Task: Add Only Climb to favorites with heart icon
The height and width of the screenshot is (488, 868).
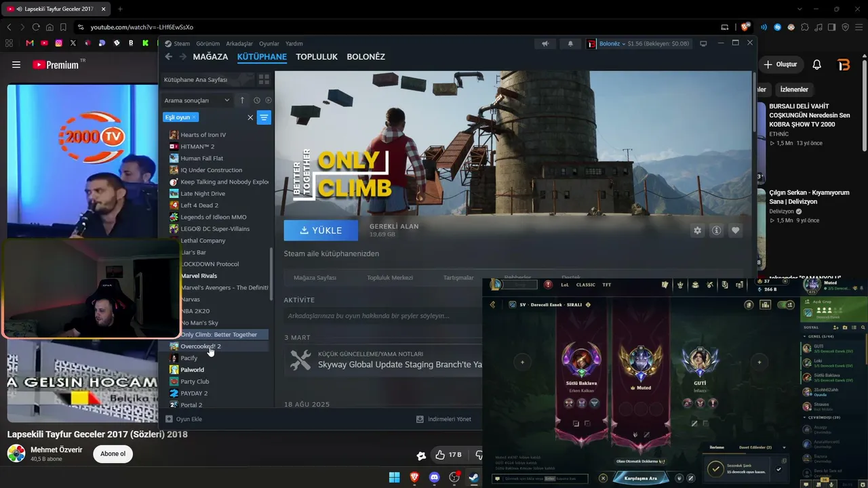Action: (735, 230)
